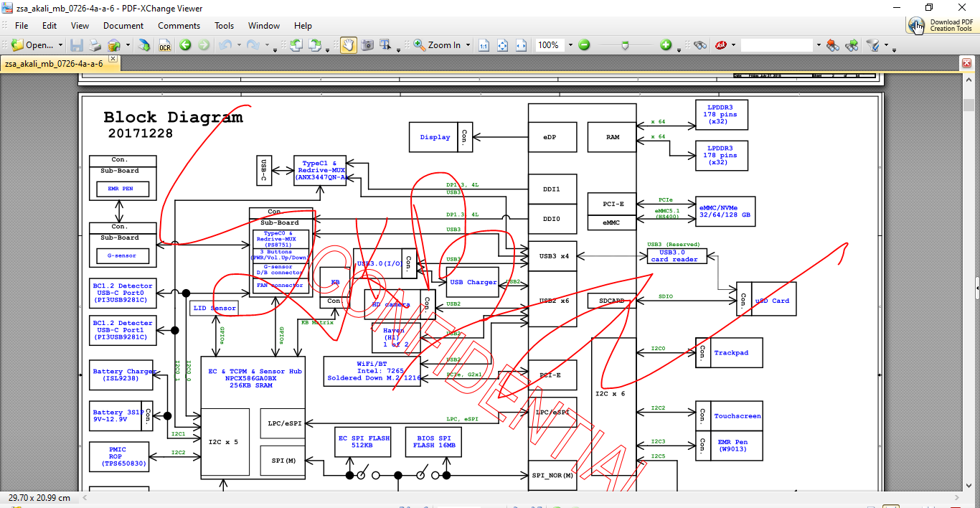Expand the Zoom In tool dropdown arrow

(x=468, y=45)
